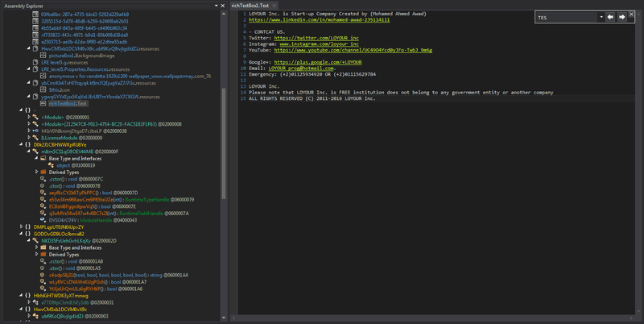The width and height of the screenshot is (644, 324).
Task: Click the search text field containing TES
Action: (x=568, y=17)
